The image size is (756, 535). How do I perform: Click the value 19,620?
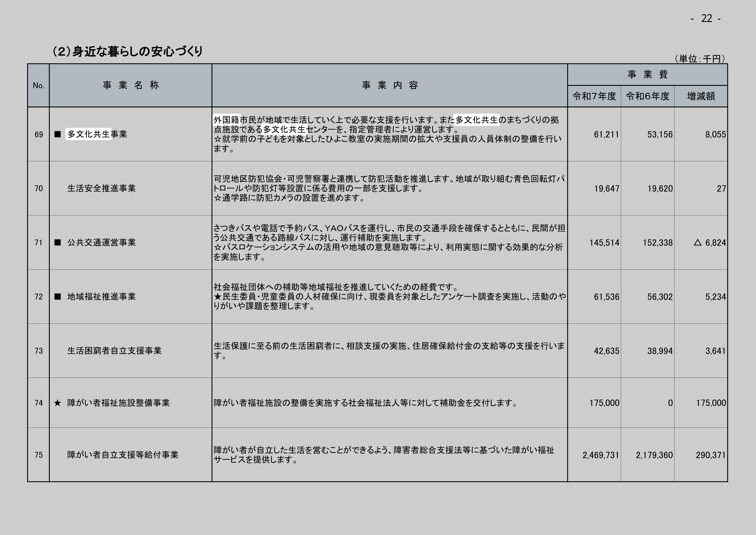[660, 188]
